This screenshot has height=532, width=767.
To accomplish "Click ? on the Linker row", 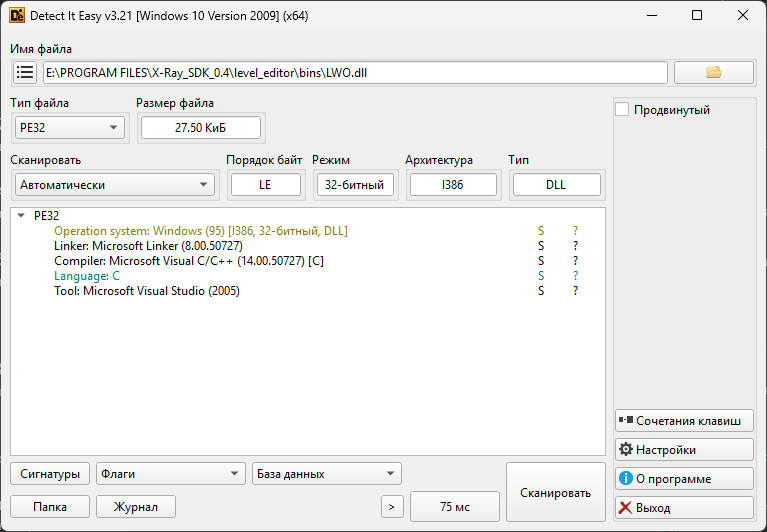I will tap(575, 245).
